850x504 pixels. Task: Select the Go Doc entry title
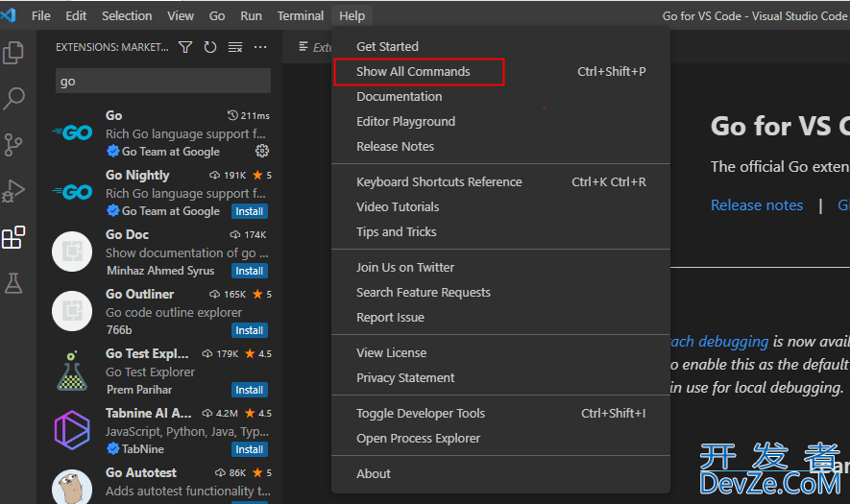point(127,234)
